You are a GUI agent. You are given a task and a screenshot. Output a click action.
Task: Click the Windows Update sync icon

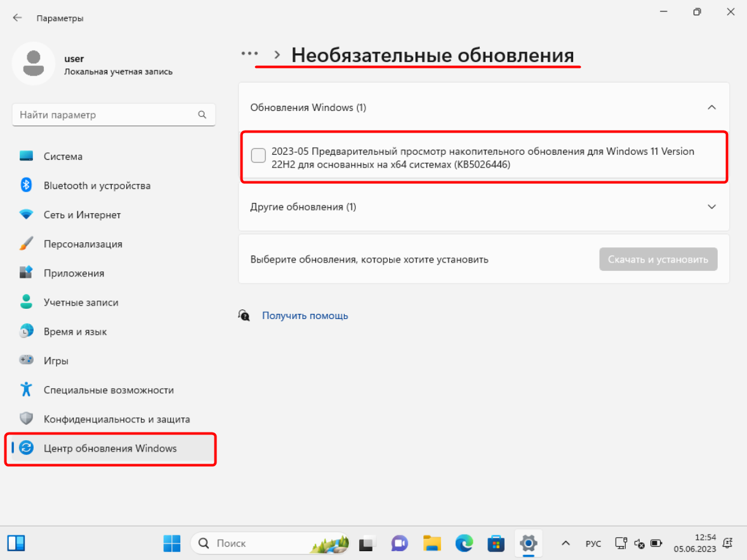click(26, 448)
